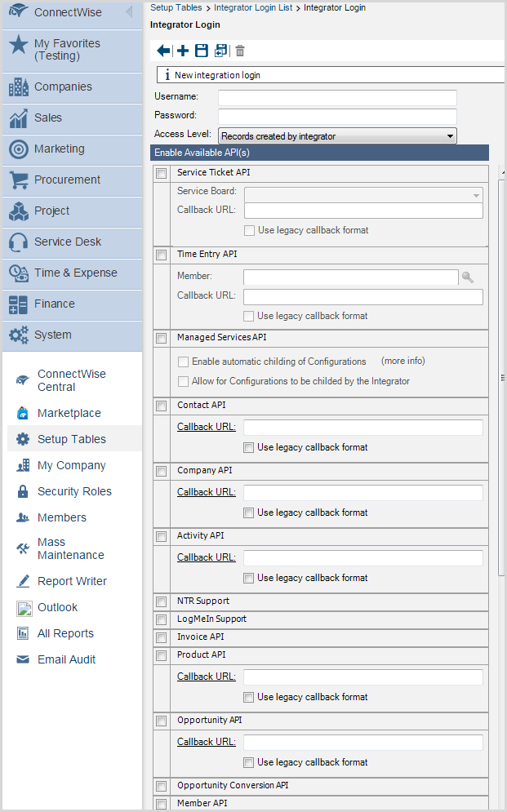This screenshot has height=812, width=507.
Task: Click the Member search magnifier icon
Action: [468, 277]
